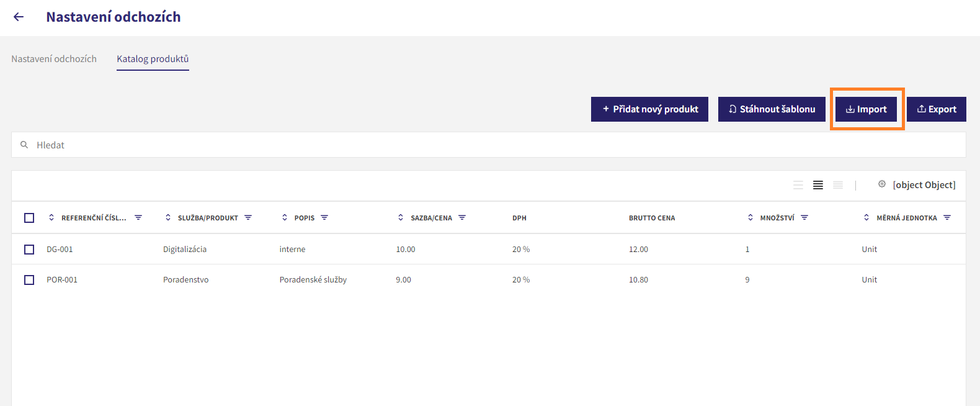The width and height of the screenshot is (980, 406).
Task: Click the Poradenstvo product cell
Action: click(x=186, y=280)
